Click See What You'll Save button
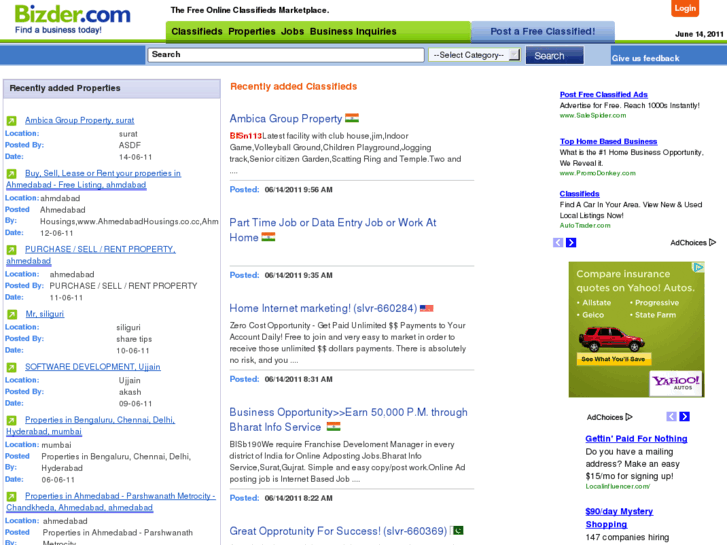Screen dimensions: 727x545 pos(613,359)
